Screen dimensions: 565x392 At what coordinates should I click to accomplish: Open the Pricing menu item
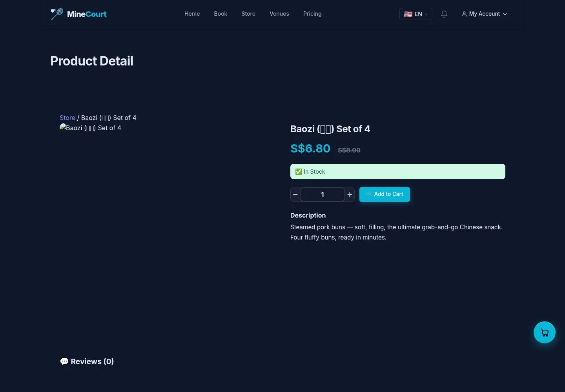pos(312,14)
